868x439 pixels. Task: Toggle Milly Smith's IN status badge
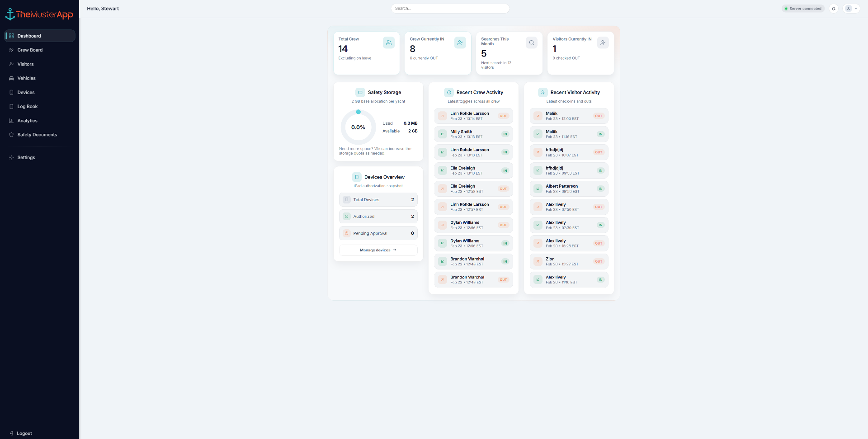[x=505, y=134]
